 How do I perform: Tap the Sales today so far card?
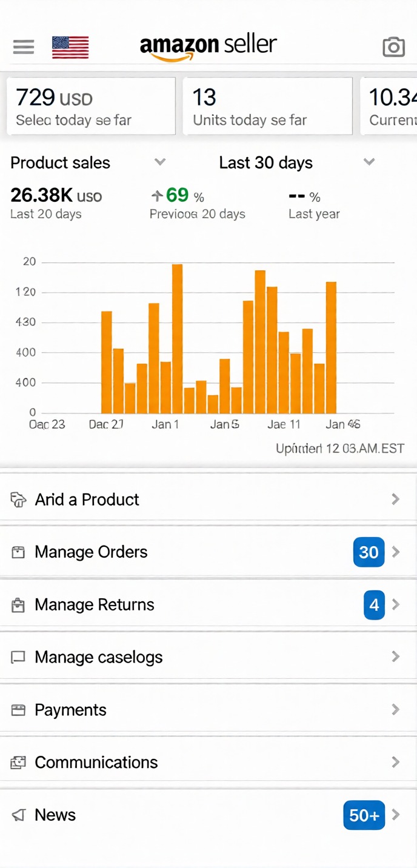coord(91,105)
